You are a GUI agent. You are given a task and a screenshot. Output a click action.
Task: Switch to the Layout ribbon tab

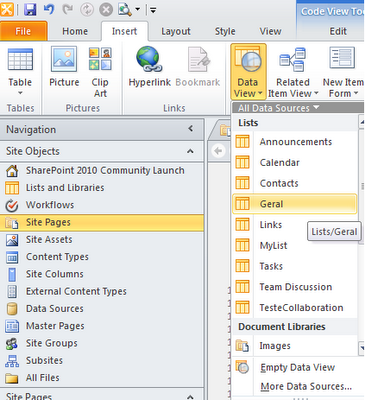tap(176, 31)
